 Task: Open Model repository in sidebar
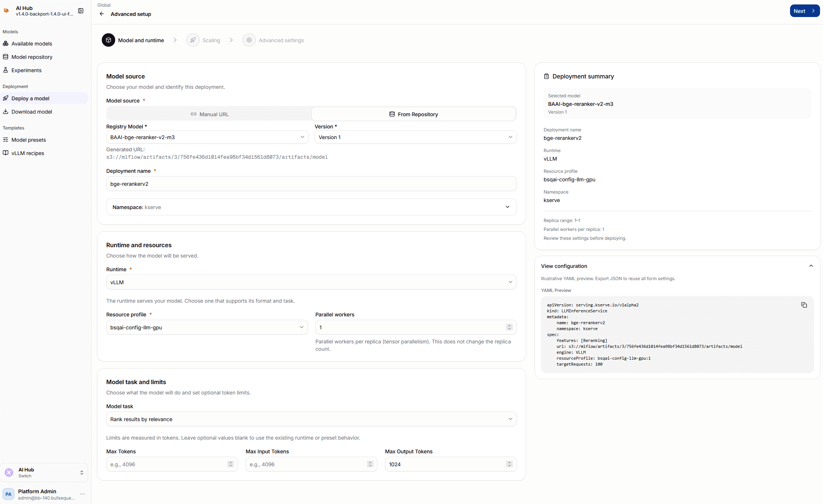point(44,57)
